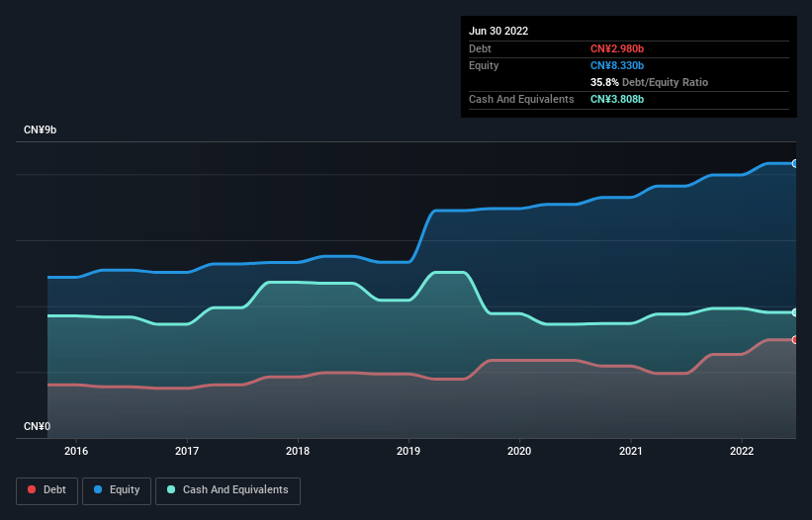Screen dimensions: 812x520
Task: Select the teal Cash endpoint marker
Action: click(795, 312)
